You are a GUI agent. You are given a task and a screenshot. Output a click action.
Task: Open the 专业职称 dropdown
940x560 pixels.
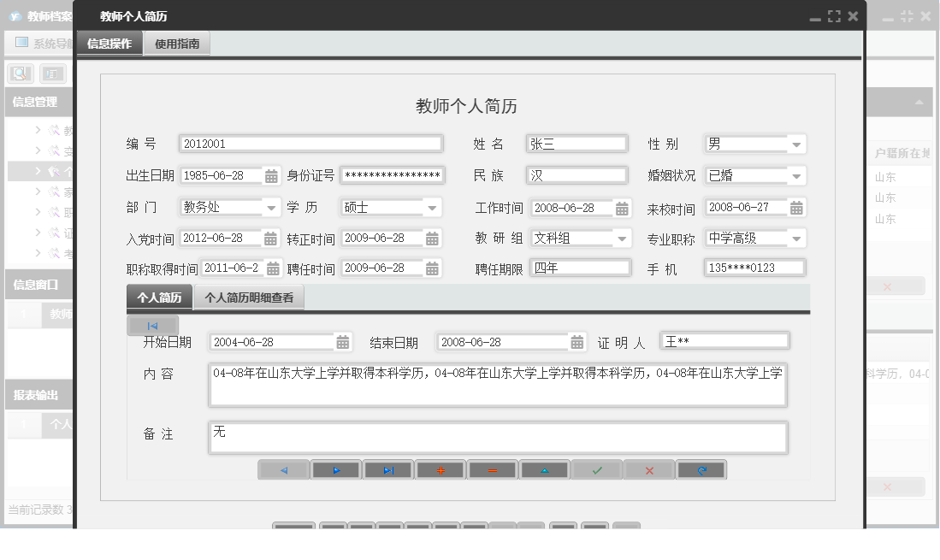tap(796, 239)
